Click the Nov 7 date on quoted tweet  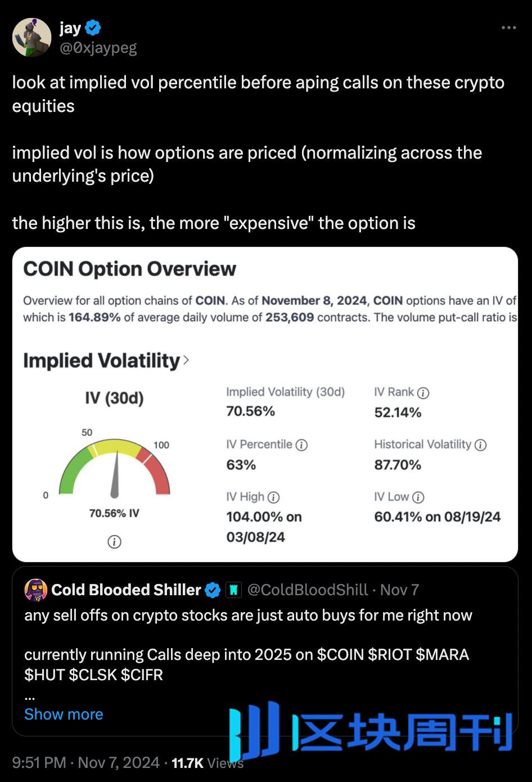point(399,590)
